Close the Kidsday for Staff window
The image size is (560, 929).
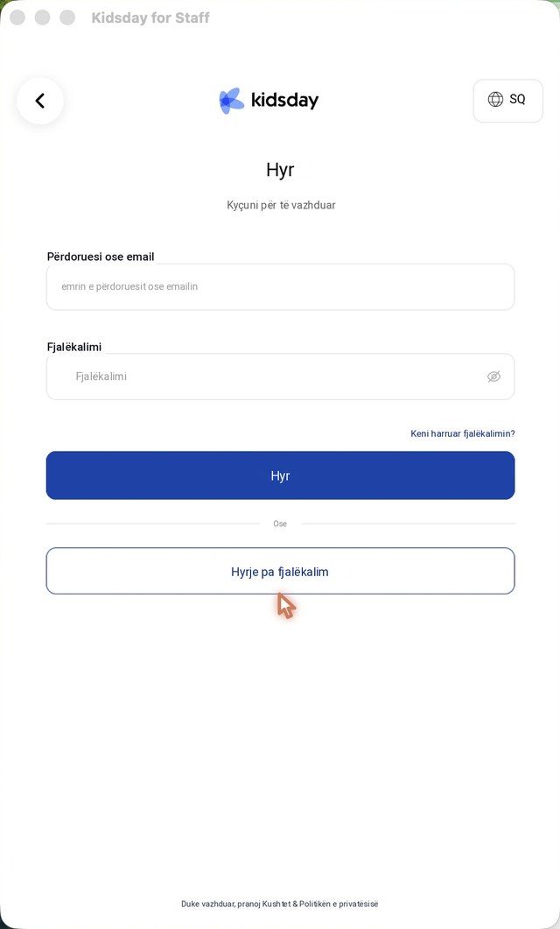17,18
